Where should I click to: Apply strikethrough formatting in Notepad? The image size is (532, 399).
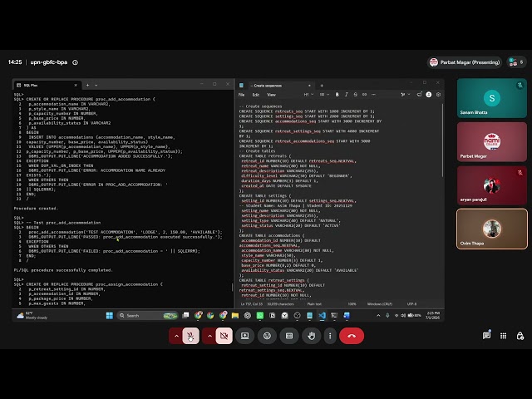coord(355,95)
